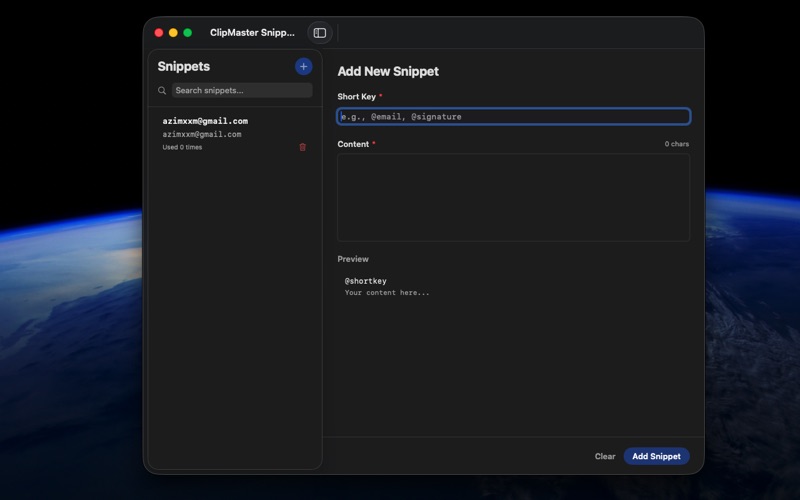This screenshot has height=500, width=800.
Task: Delete the azimxxm@gmail.com snippet via trash icon
Action: click(303, 147)
